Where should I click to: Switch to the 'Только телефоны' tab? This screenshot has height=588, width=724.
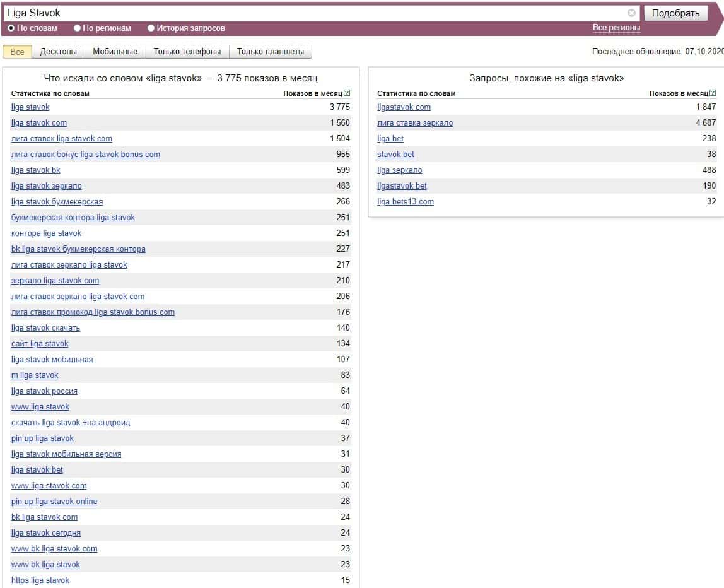[187, 52]
